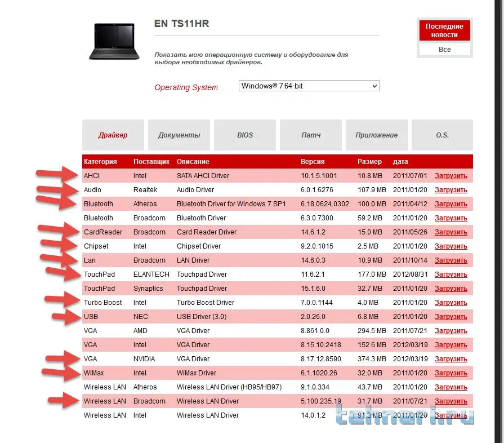Click the AMD supplier cell
The width and height of the screenshot is (504, 443).
pos(140,331)
